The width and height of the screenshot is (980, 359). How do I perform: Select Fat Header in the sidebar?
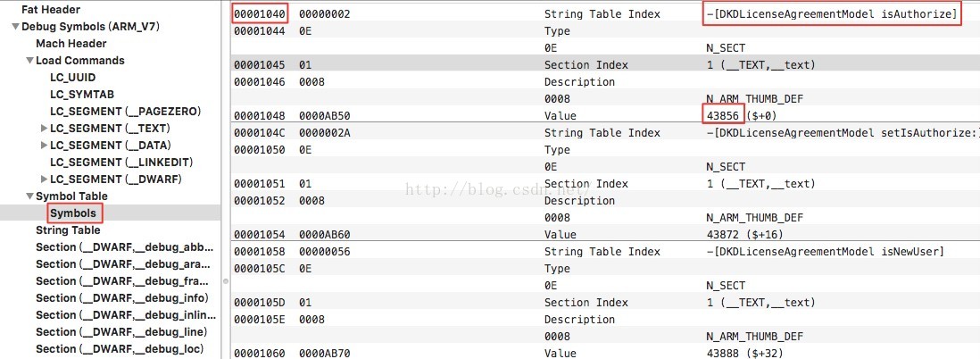[x=50, y=10]
